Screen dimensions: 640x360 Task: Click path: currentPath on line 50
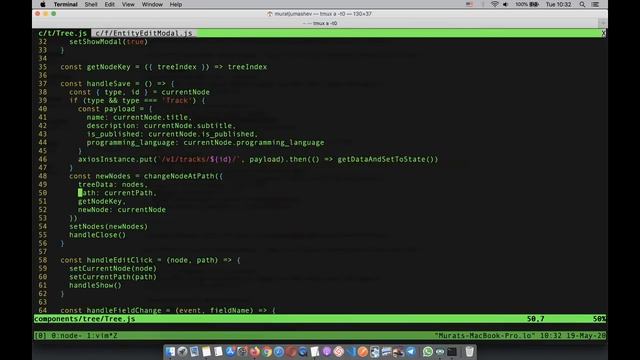117,193
